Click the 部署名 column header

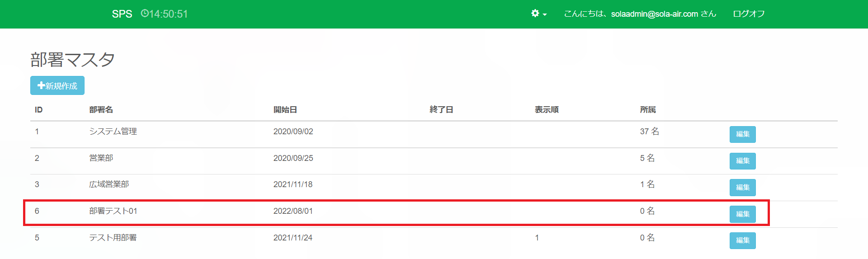101,110
